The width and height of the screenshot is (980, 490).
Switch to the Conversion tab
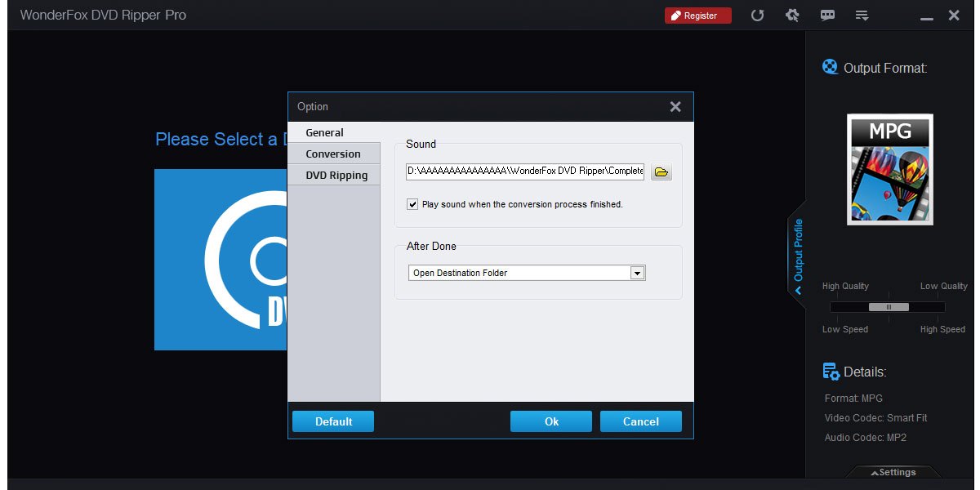pyautogui.click(x=333, y=154)
